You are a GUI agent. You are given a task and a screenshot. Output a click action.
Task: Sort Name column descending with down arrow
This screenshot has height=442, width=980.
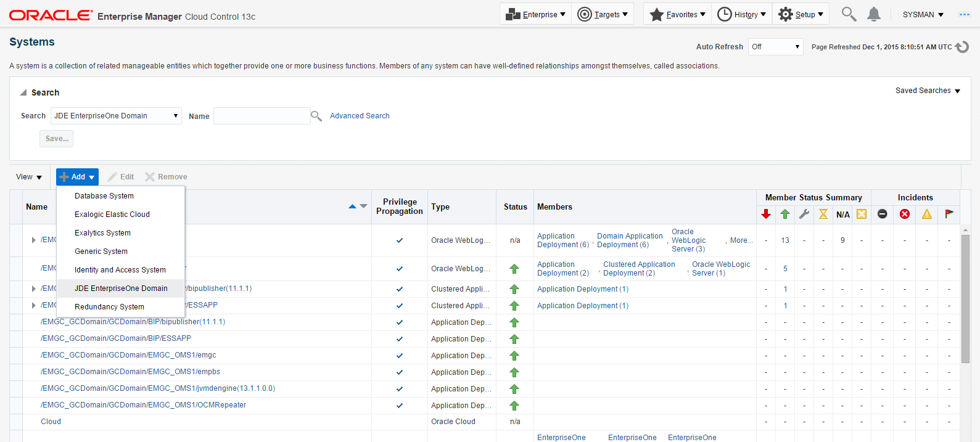364,207
